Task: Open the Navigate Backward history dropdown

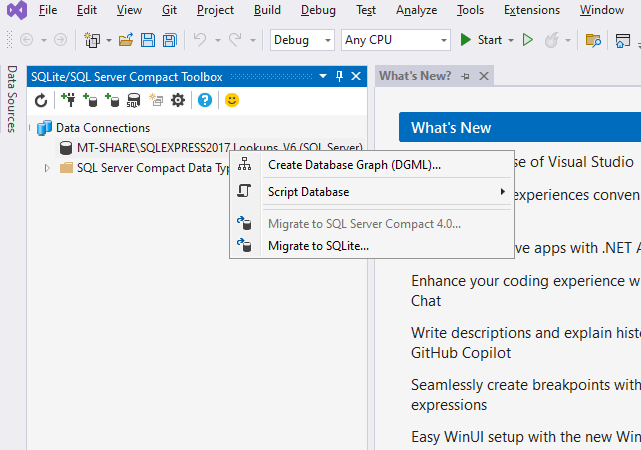Action: (x=43, y=40)
